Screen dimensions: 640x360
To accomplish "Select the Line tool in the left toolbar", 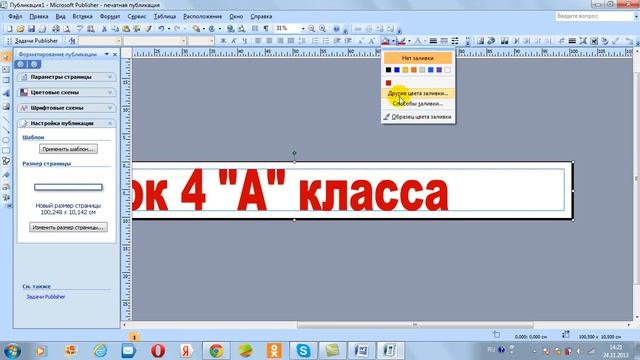I will [x=6, y=120].
